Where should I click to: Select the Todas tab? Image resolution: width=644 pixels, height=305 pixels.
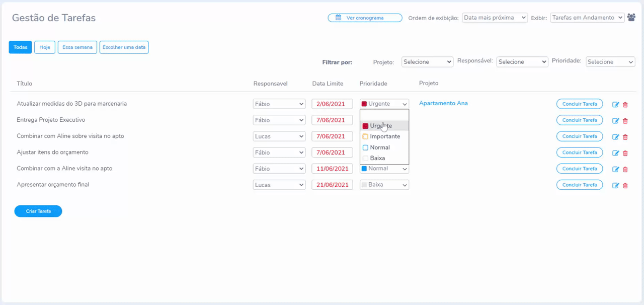click(x=21, y=47)
